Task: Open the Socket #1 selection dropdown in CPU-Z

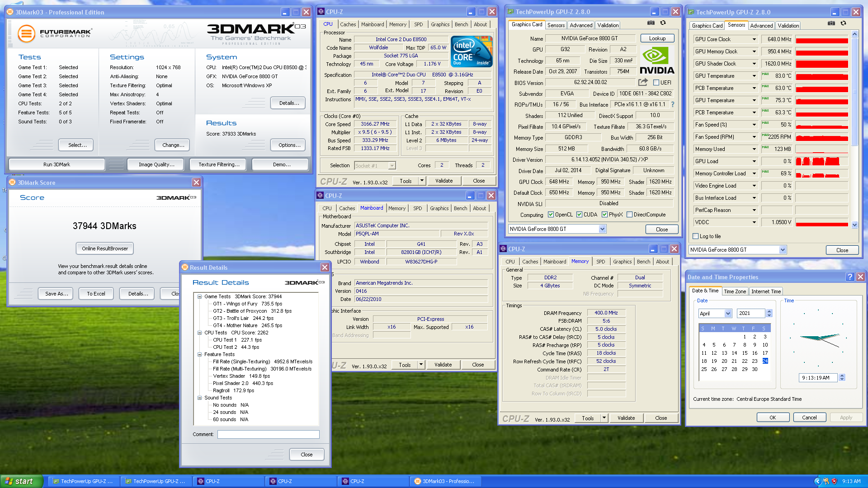Action: tap(392, 166)
